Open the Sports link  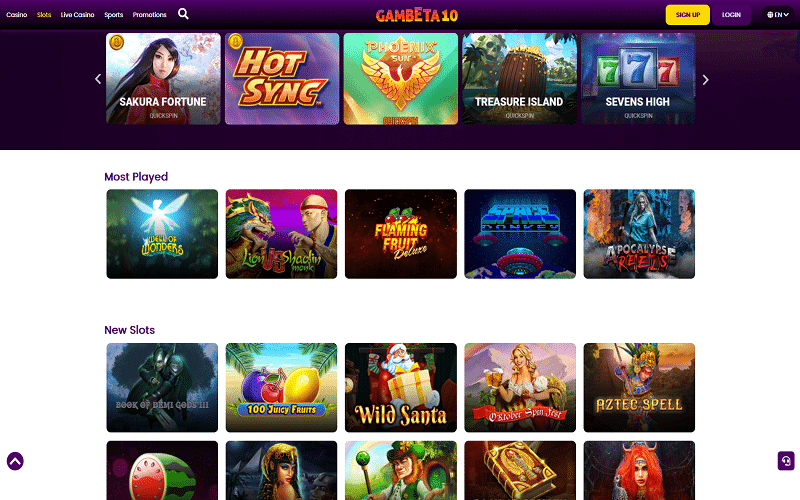tap(114, 15)
